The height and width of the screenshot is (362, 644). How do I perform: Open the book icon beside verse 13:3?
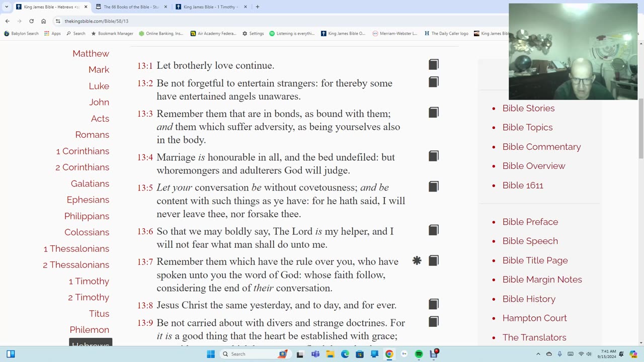(x=434, y=113)
